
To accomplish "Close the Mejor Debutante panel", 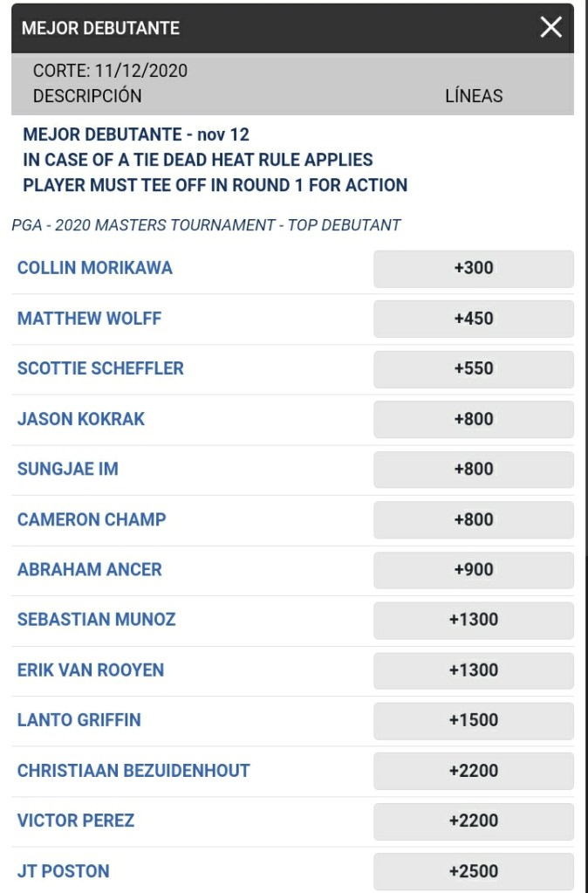I will tap(550, 28).
